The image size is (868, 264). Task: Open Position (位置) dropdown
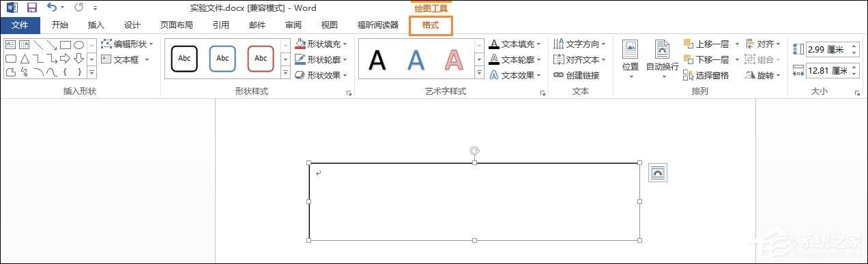631,59
